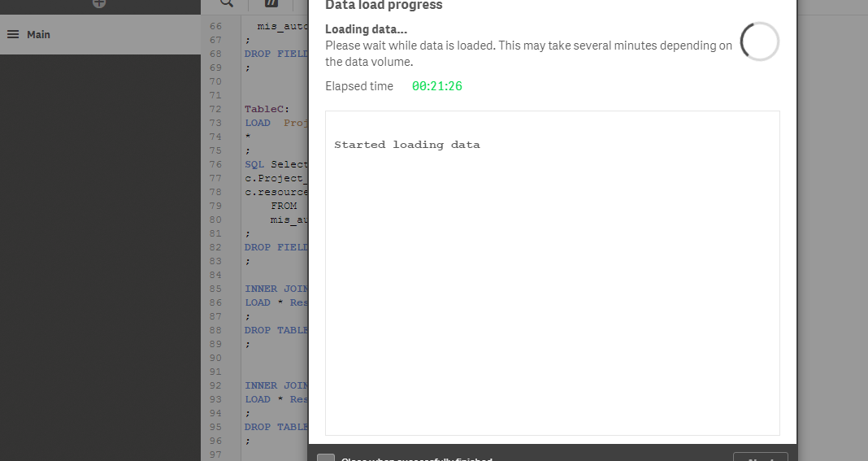This screenshot has height=461, width=868.
Task: Click the TableC: label on line 72
Action: point(267,109)
